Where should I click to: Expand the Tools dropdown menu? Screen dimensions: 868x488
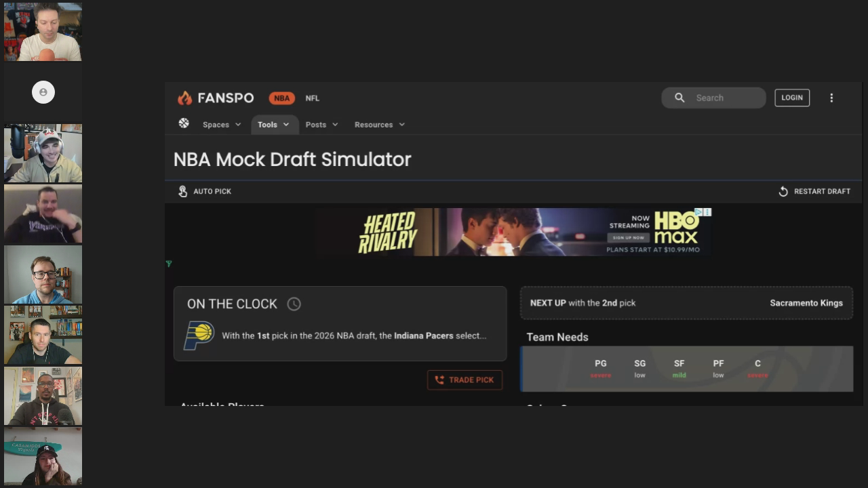click(x=274, y=125)
